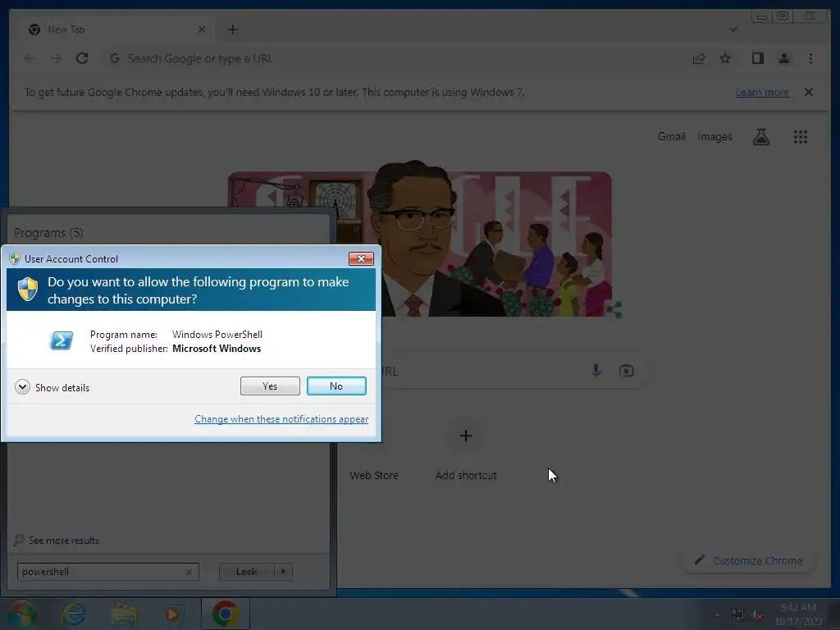Click the Chrome forward arrow
The height and width of the screenshot is (630, 840).
tap(56, 58)
